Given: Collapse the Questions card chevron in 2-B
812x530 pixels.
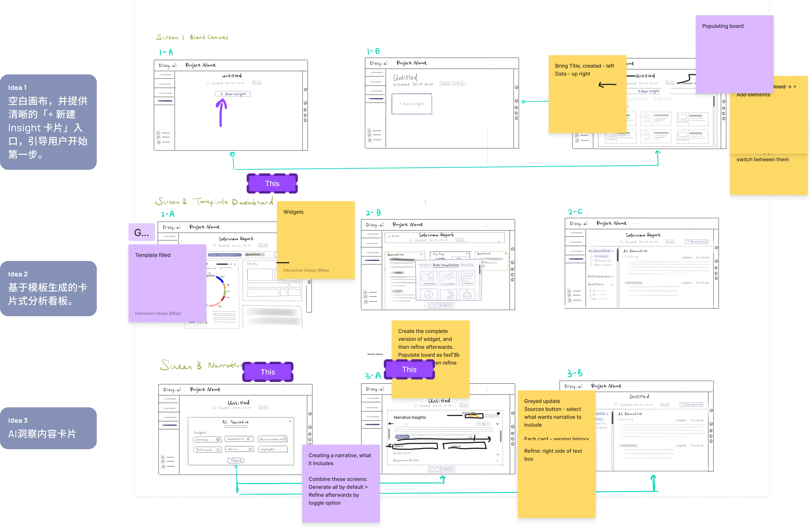Looking at the screenshot, I should [506, 253].
